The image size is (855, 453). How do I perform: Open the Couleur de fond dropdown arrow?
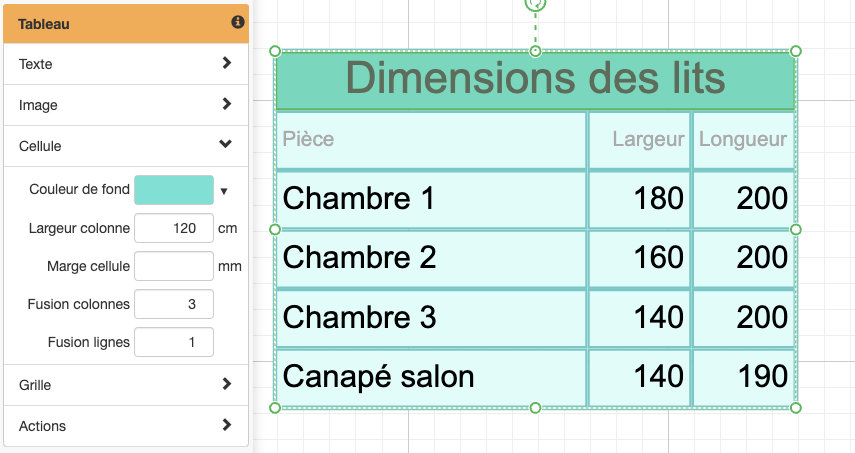click(224, 191)
